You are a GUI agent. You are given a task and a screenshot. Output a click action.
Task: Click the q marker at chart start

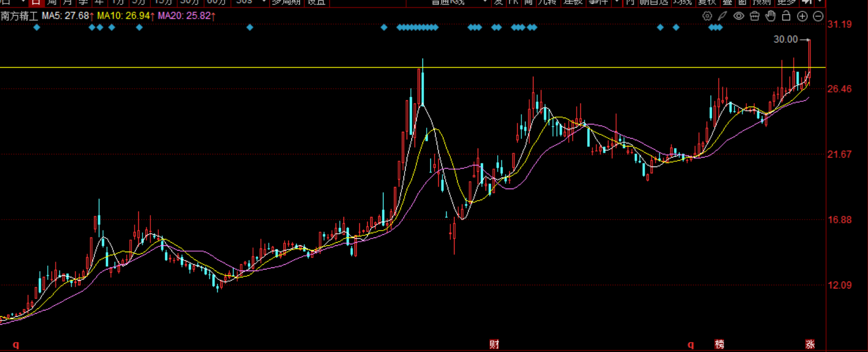(x=16, y=345)
